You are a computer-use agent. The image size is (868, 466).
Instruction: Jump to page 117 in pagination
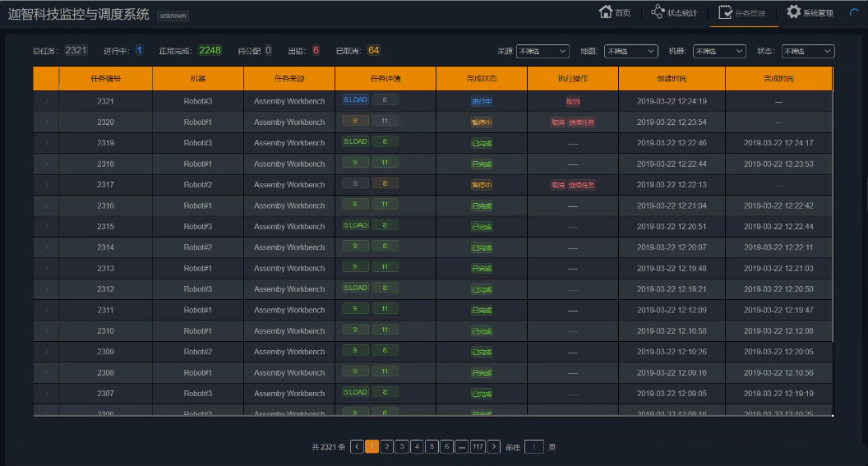pos(478,446)
